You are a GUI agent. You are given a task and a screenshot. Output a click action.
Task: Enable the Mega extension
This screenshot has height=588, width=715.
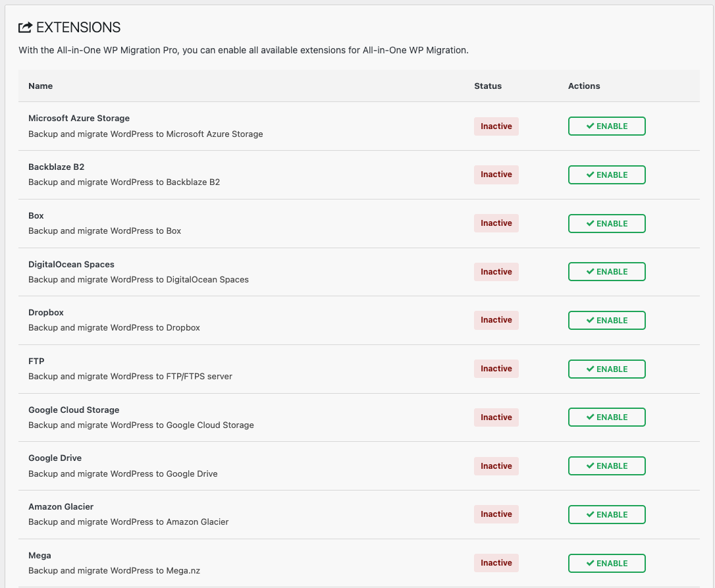[x=606, y=564]
